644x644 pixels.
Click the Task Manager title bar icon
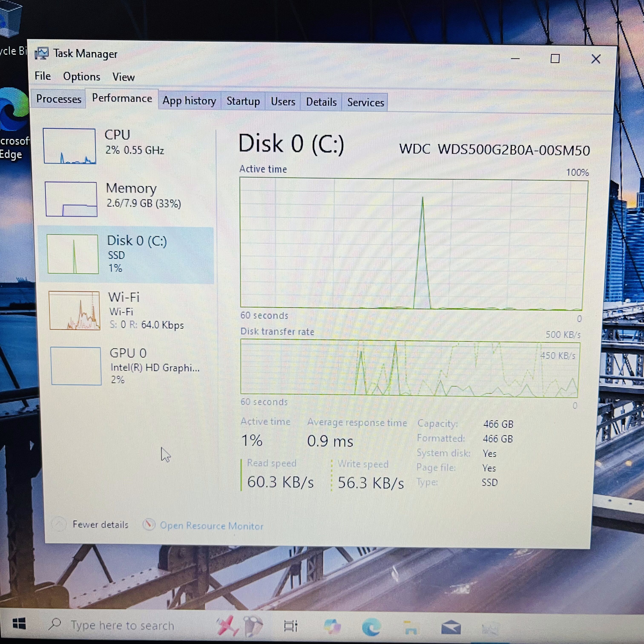[42, 53]
